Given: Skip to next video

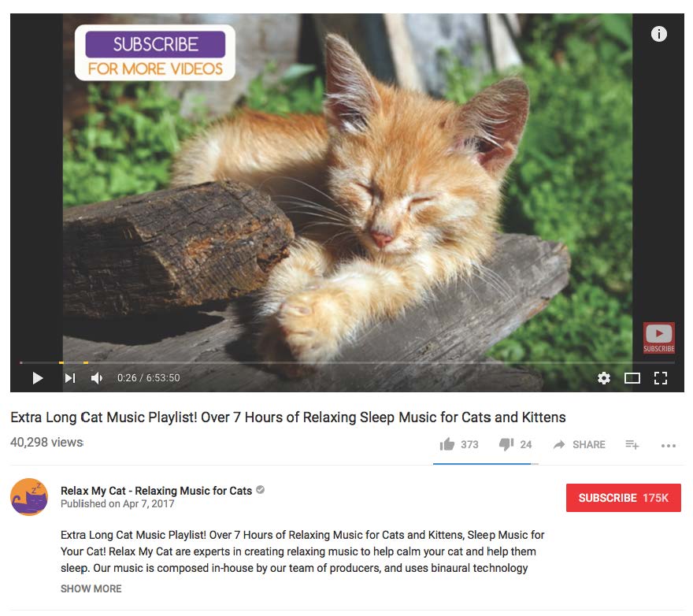Looking at the screenshot, I should click(x=70, y=378).
